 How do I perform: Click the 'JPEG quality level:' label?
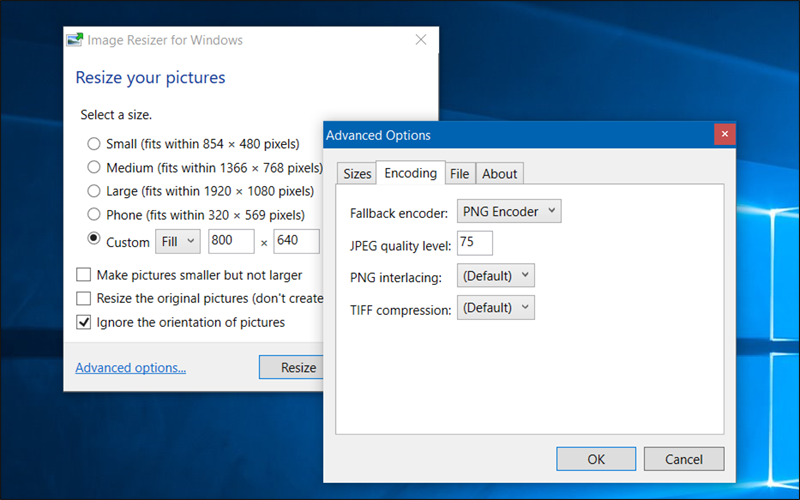(401, 246)
